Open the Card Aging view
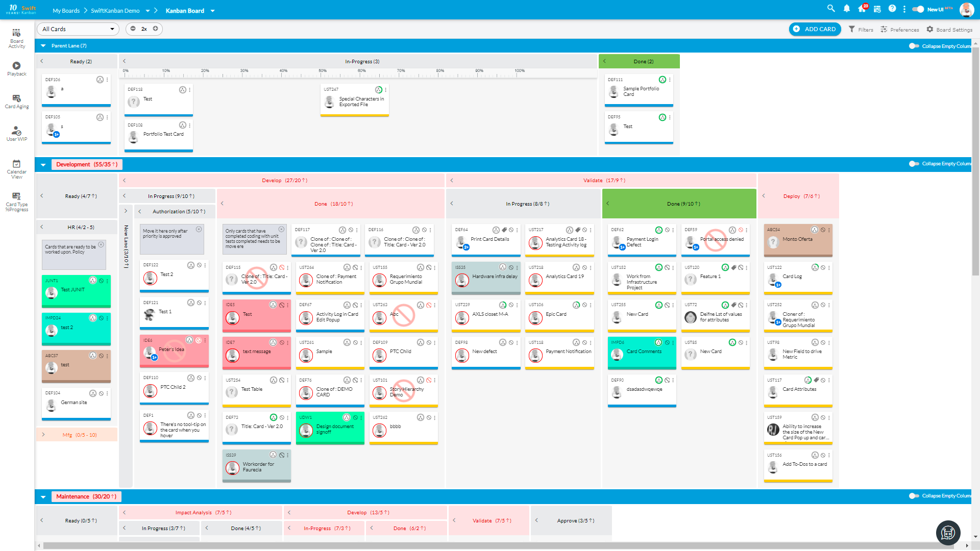Screen dimensions: 980x551 point(17,100)
